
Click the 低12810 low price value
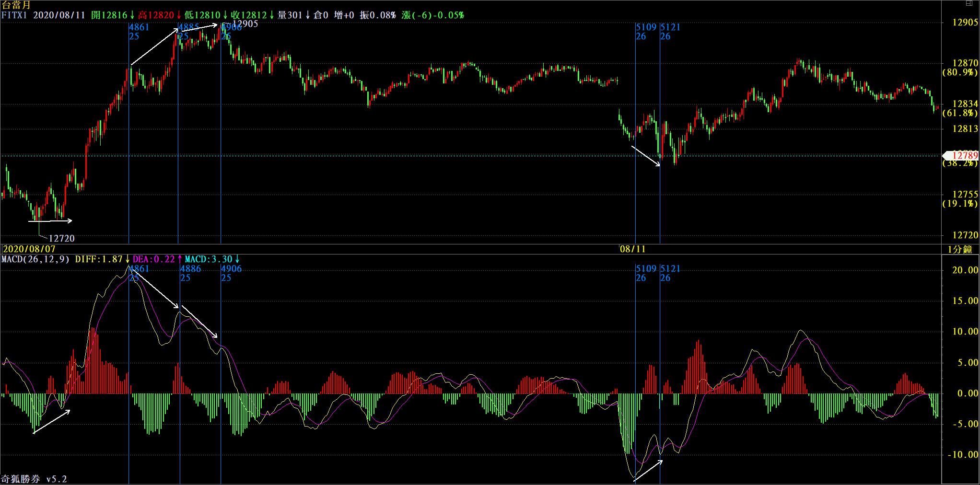click(202, 15)
